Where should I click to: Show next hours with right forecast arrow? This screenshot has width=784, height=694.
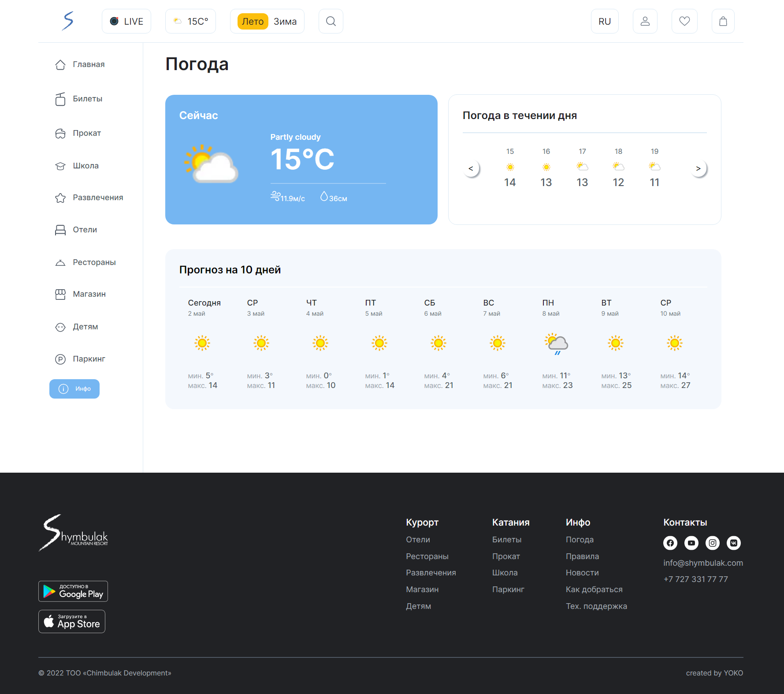tap(698, 168)
